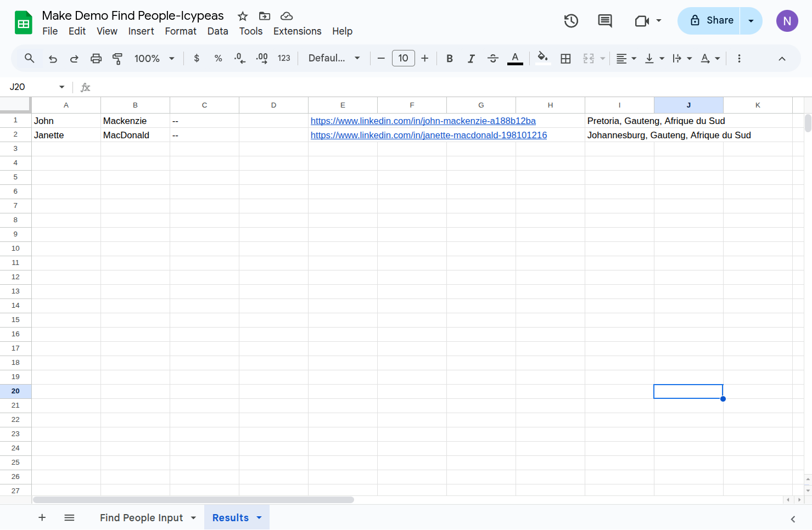Star the document title
This screenshot has width=812, height=530.
(243, 16)
